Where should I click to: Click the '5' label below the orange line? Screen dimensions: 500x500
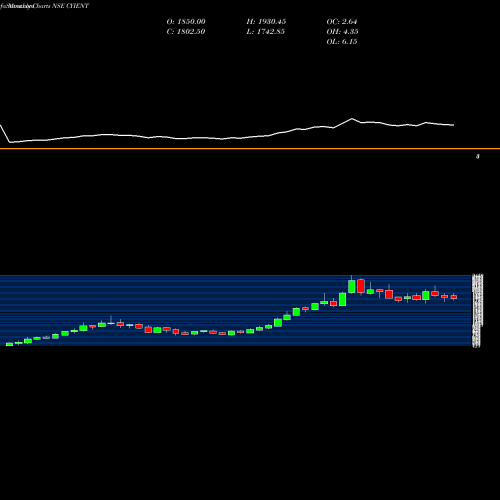click(478, 156)
